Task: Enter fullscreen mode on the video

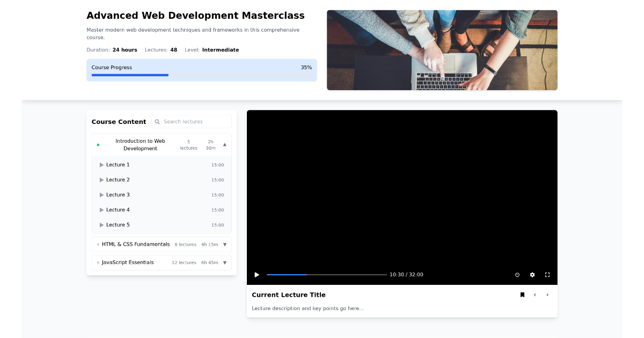Action: pyautogui.click(x=547, y=275)
